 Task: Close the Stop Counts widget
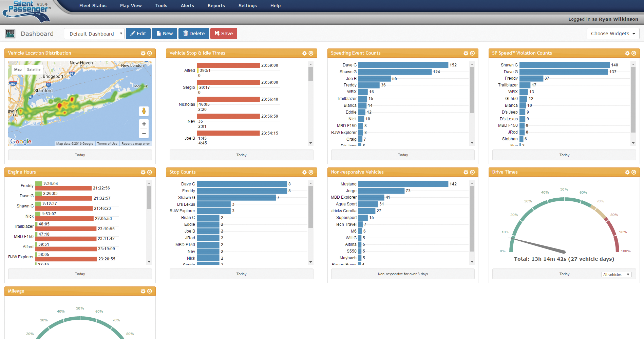[x=311, y=172]
